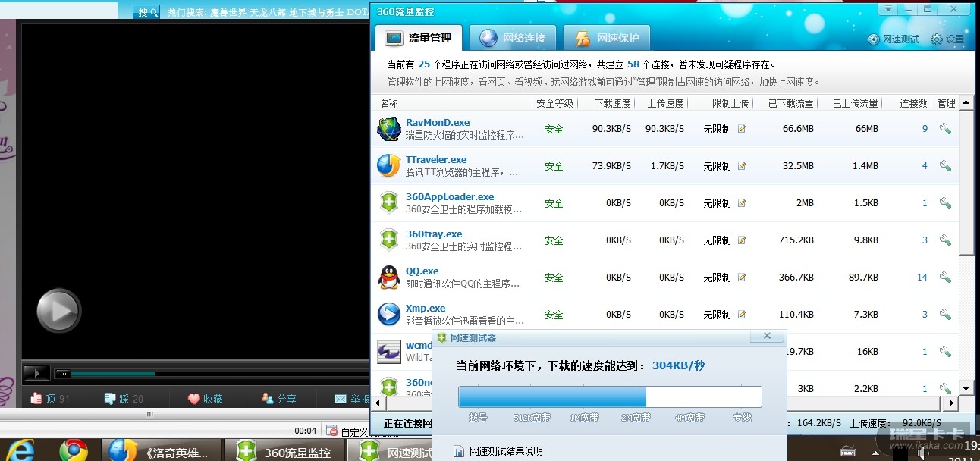980x461 pixels.
Task: Click the TTraveler.exe process name
Action: pyautogui.click(x=436, y=159)
